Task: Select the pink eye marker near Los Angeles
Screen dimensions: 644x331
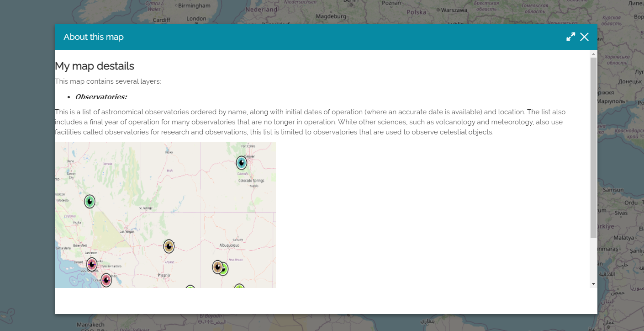Action: point(92,264)
